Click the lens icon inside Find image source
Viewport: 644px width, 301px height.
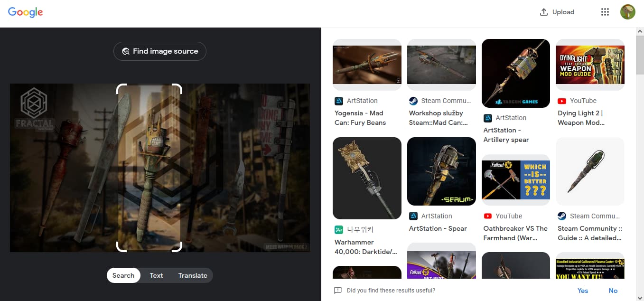[x=126, y=51]
